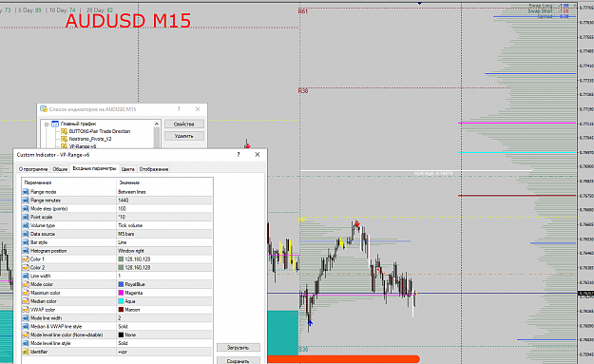Click the Сохранить button

[x=238, y=360]
